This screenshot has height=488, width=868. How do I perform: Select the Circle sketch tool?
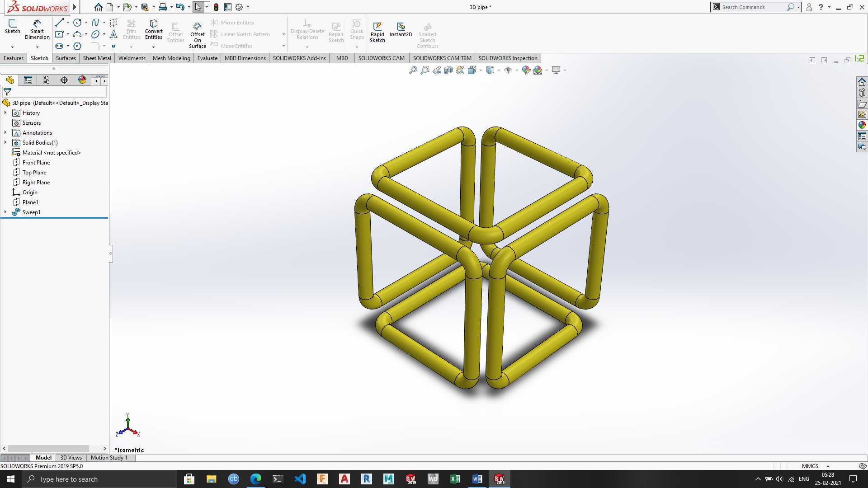click(77, 23)
